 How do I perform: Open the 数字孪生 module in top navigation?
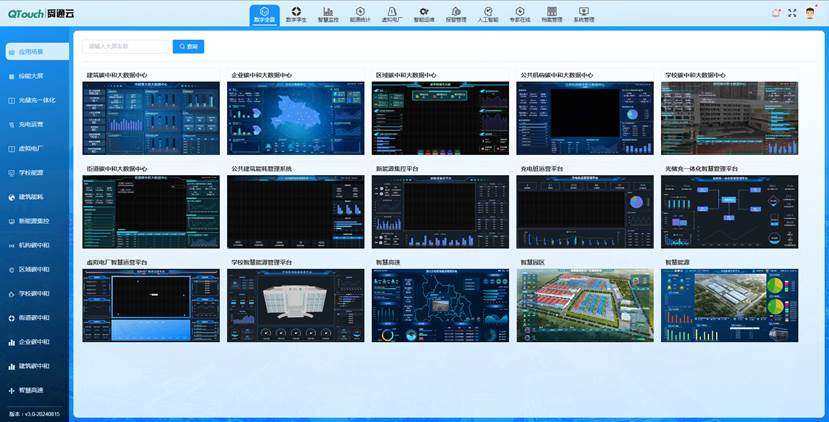(296, 14)
